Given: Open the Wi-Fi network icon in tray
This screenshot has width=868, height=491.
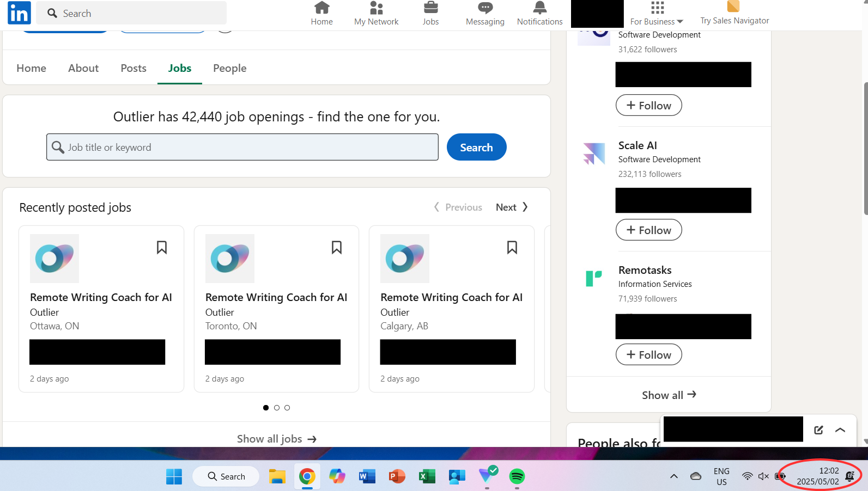Looking at the screenshot, I should coord(748,476).
